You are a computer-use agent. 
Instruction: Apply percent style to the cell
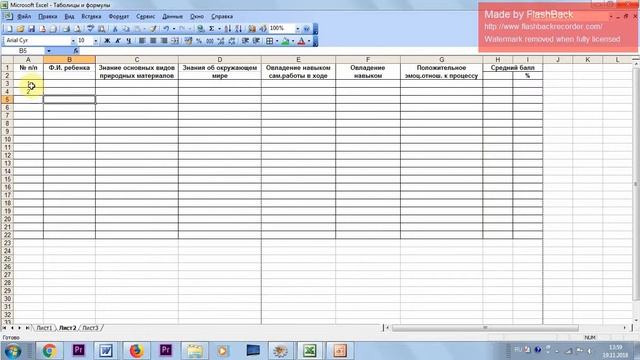pos(199,41)
